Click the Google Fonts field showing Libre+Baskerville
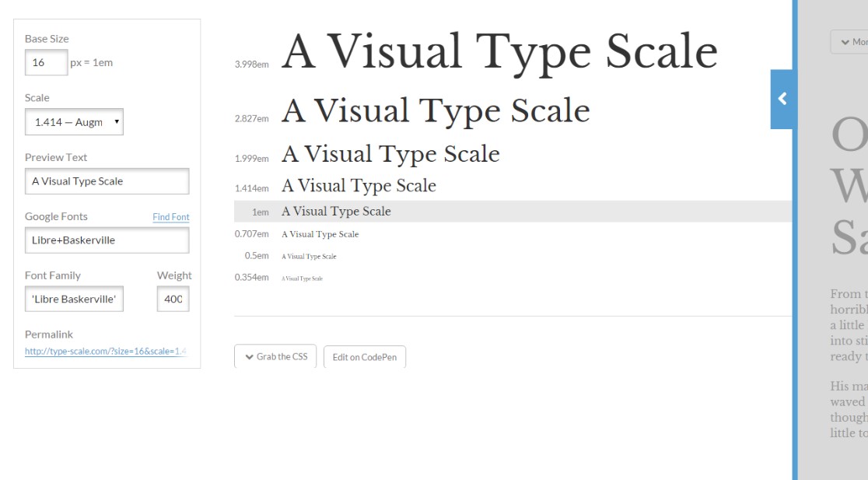Screen dimensions: 868x480 pyautogui.click(x=107, y=240)
